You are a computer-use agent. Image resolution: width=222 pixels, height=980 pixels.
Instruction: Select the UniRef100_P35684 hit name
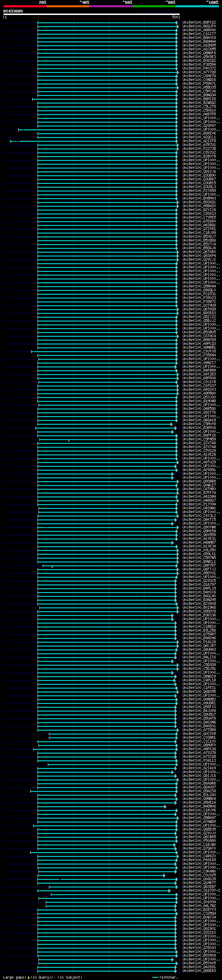click(199, 355)
